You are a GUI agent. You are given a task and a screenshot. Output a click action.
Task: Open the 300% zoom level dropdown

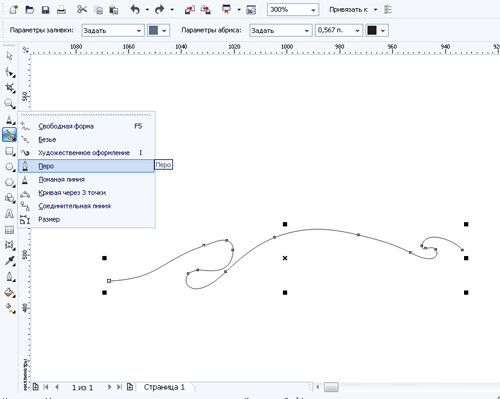pos(313,10)
